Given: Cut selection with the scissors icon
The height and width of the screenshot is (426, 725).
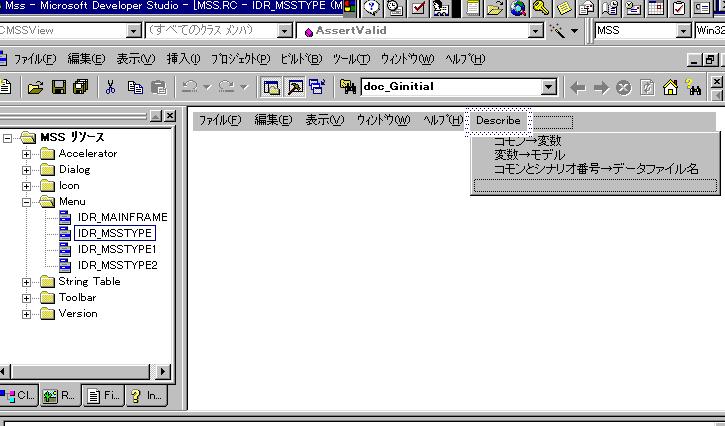Looking at the screenshot, I should 111,87.
